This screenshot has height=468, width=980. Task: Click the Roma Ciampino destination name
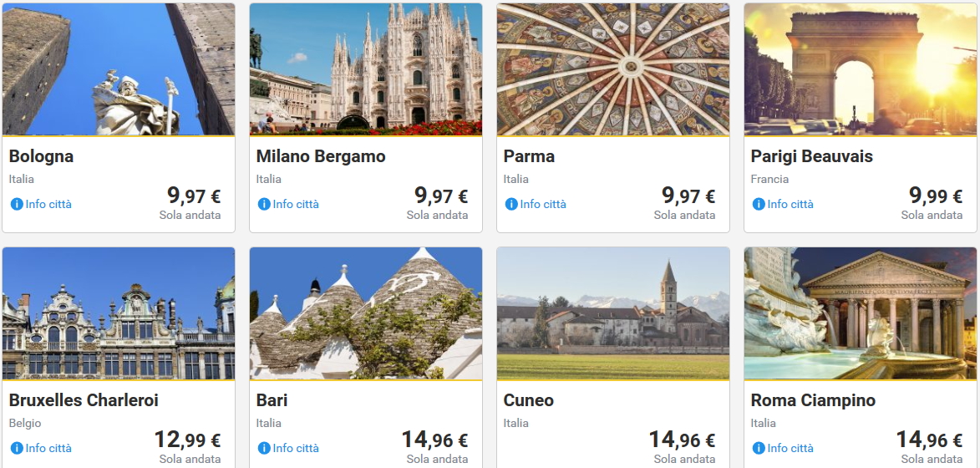pyautogui.click(x=813, y=400)
